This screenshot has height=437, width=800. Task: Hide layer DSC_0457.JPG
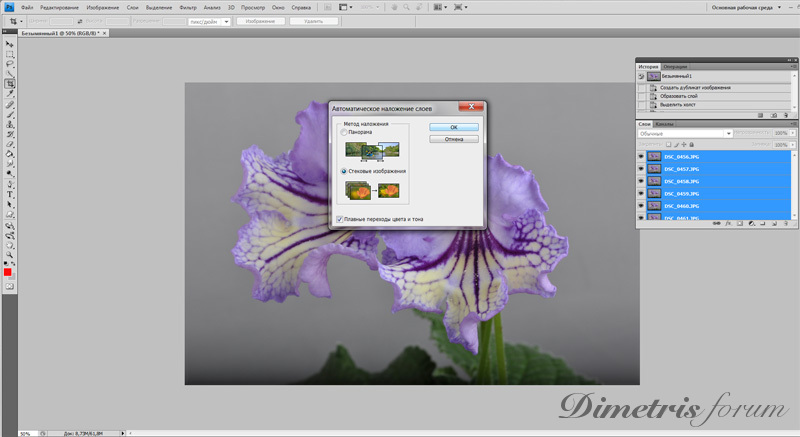641,169
